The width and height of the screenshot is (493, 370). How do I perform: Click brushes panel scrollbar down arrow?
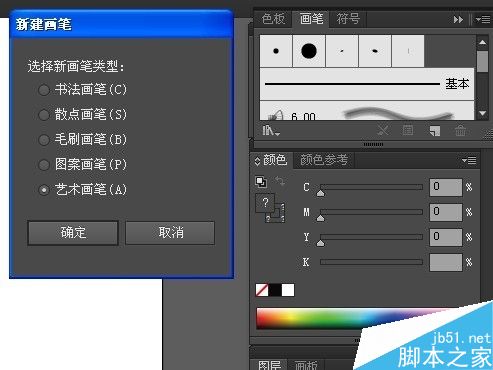pyautogui.click(x=482, y=113)
